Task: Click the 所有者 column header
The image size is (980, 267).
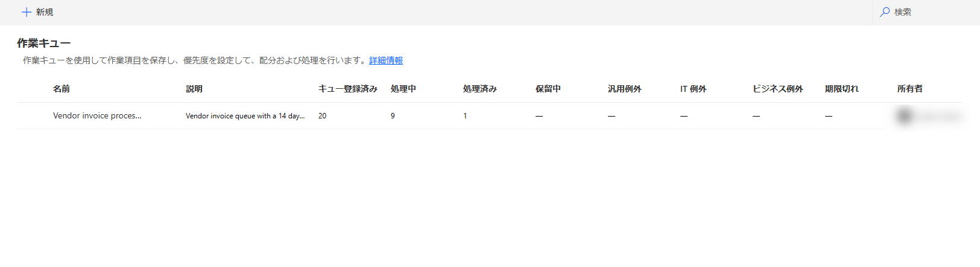Action: click(910, 89)
